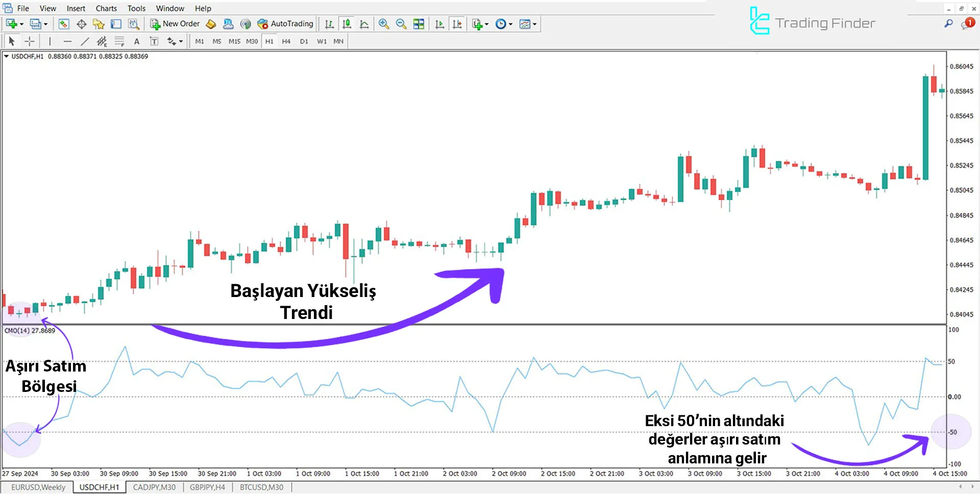Expand the indicators list dropdown arrow

tap(487, 24)
